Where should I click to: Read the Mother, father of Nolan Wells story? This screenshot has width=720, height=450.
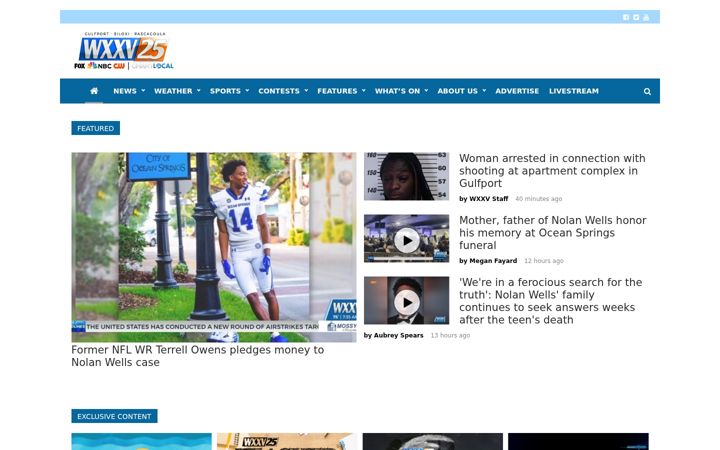(x=552, y=232)
